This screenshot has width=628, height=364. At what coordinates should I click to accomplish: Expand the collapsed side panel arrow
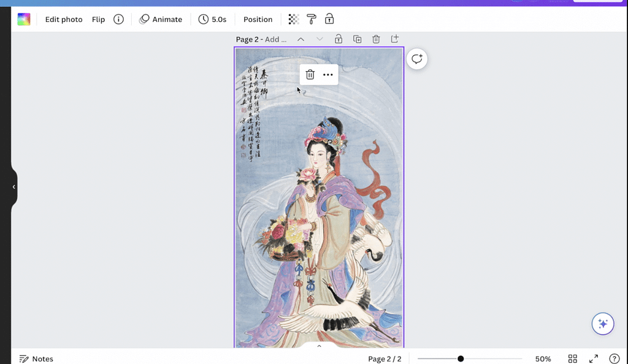coord(14,187)
